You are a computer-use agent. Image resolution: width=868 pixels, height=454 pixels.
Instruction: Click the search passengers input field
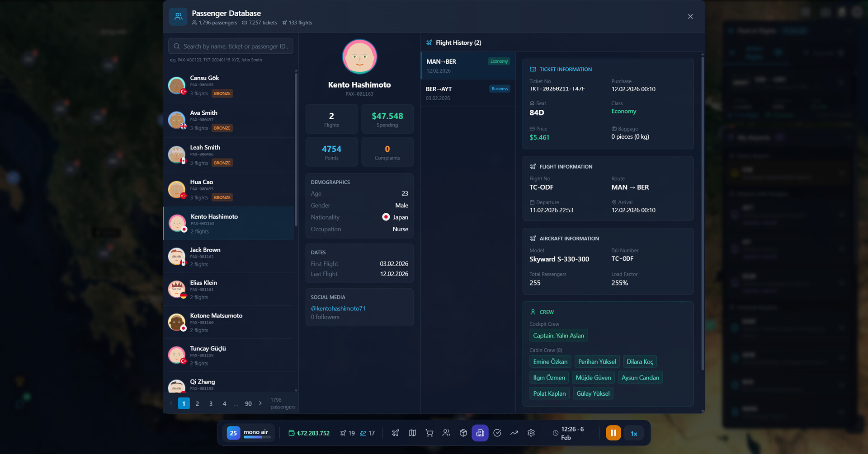coord(230,46)
